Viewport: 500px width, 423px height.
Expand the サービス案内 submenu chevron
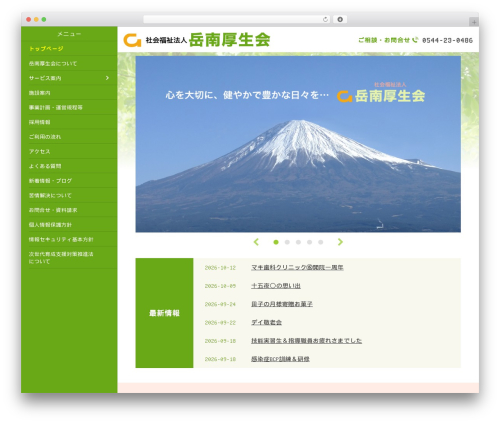pyautogui.click(x=107, y=78)
